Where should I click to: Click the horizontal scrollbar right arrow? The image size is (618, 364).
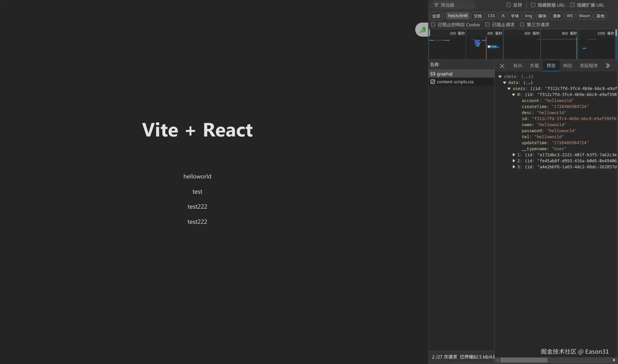pos(614,360)
